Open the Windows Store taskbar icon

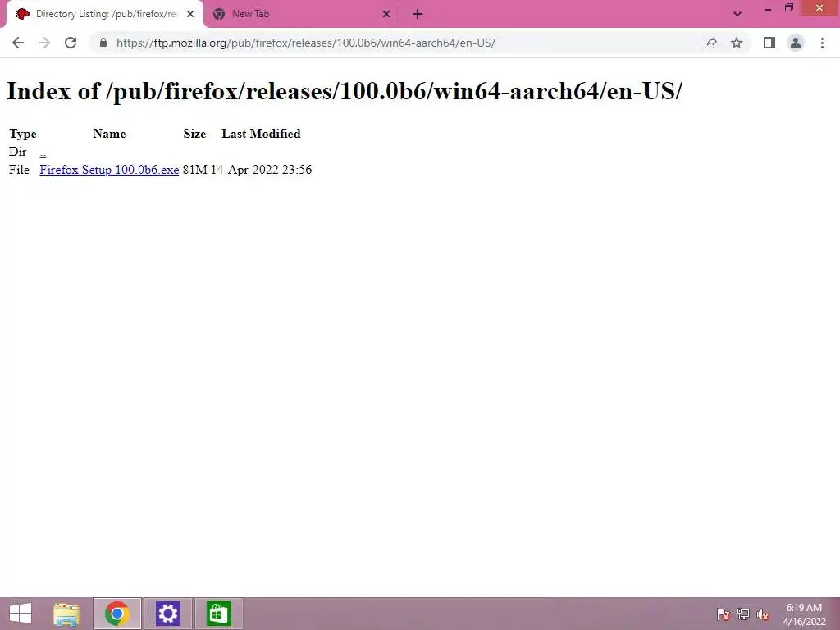pos(218,614)
